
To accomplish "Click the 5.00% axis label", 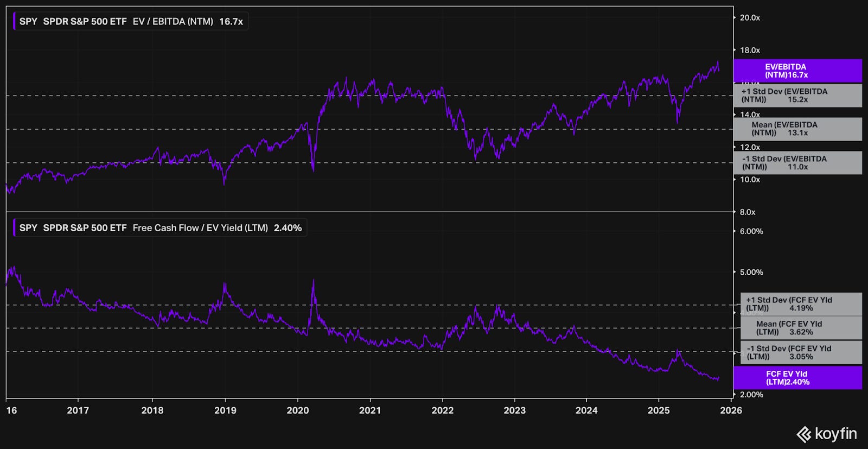I will 751,273.
